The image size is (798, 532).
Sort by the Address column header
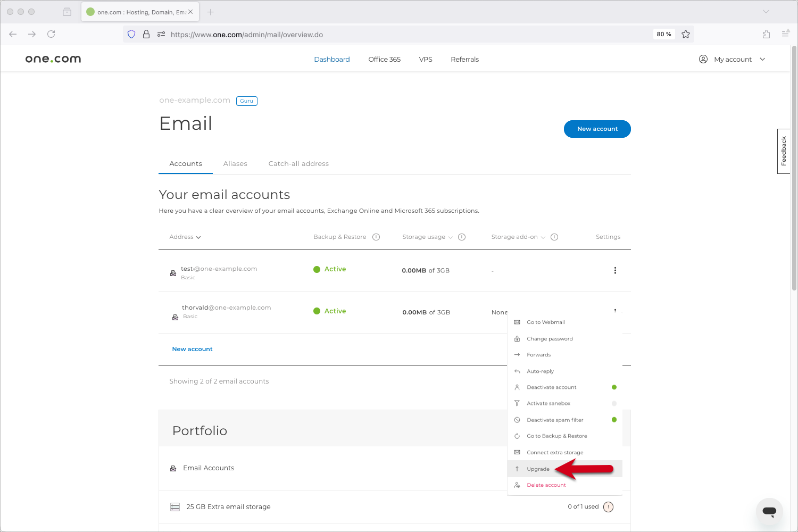pos(185,237)
